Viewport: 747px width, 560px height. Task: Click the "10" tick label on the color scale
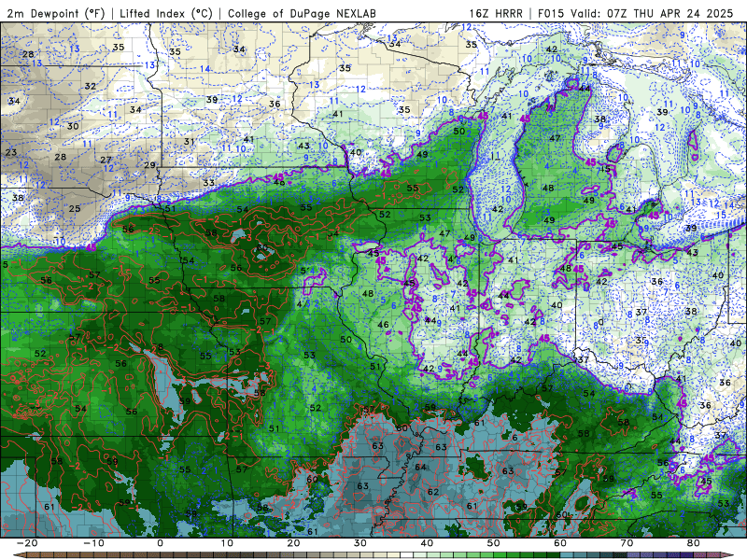[x=227, y=543]
